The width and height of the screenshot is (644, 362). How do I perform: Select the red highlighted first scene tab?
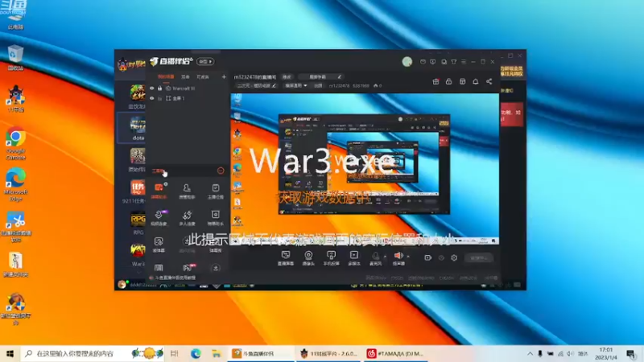click(x=166, y=76)
